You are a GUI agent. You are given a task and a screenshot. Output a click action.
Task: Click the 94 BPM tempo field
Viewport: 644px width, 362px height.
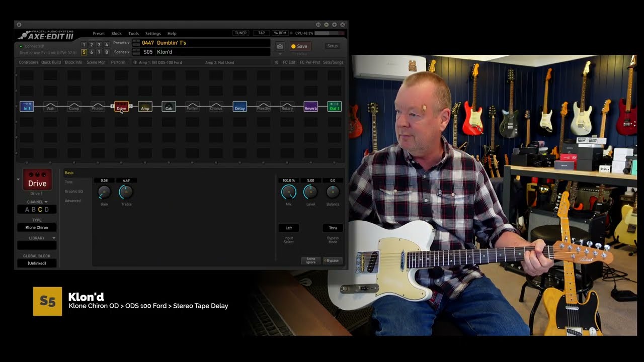pos(280,33)
